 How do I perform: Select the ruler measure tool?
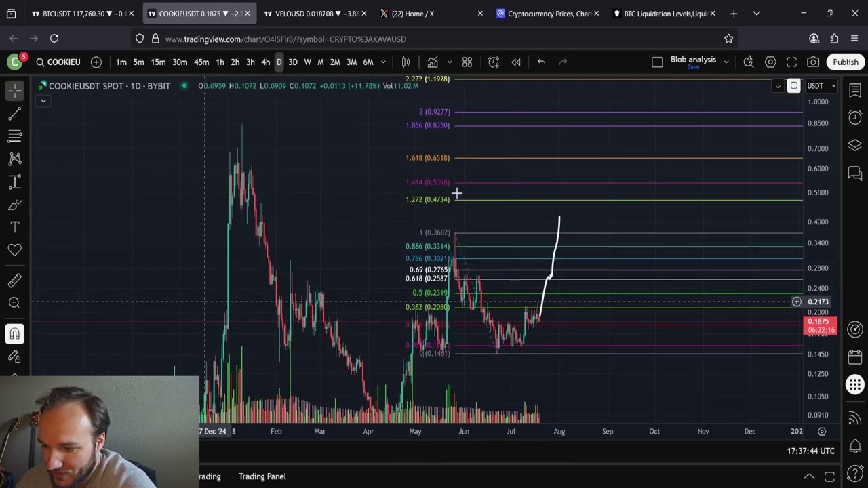(15, 280)
